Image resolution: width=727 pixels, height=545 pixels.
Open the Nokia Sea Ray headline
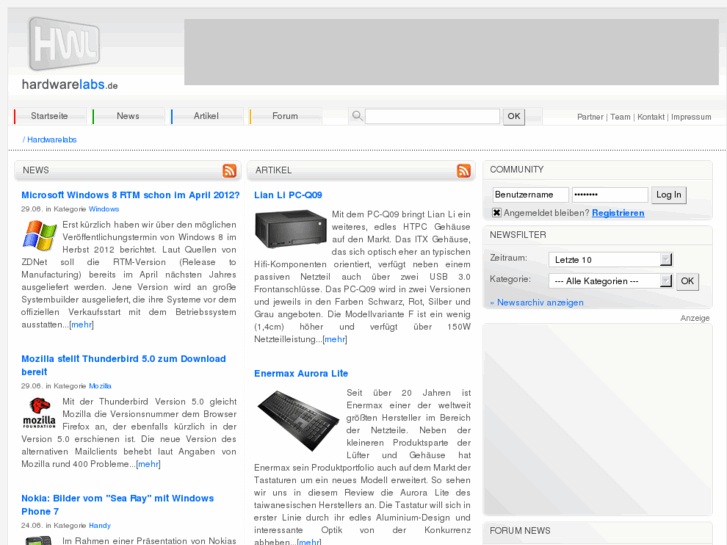(117, 505)
